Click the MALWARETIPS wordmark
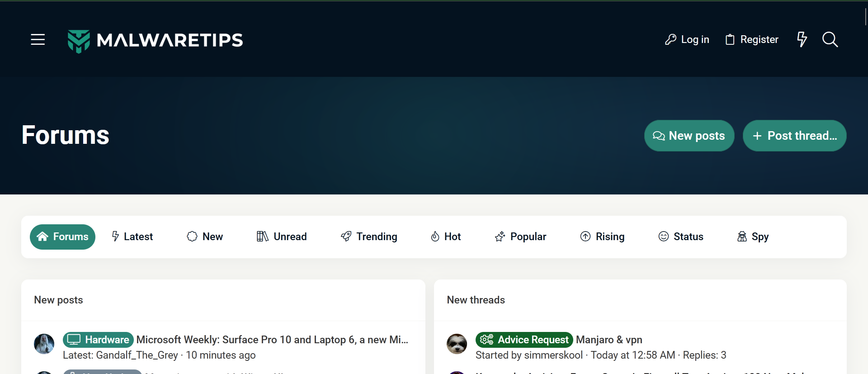 coord(170,40)
